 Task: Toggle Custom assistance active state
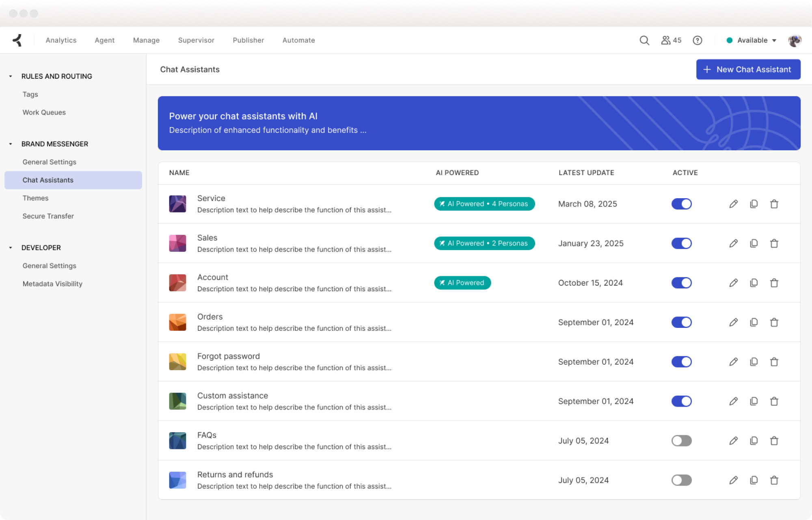(x=682, y=401)
